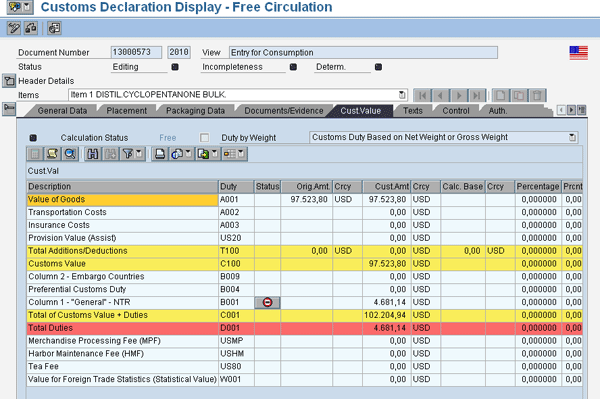
Task: Open the tab list menu icon
Action: [x=582, y=110]
